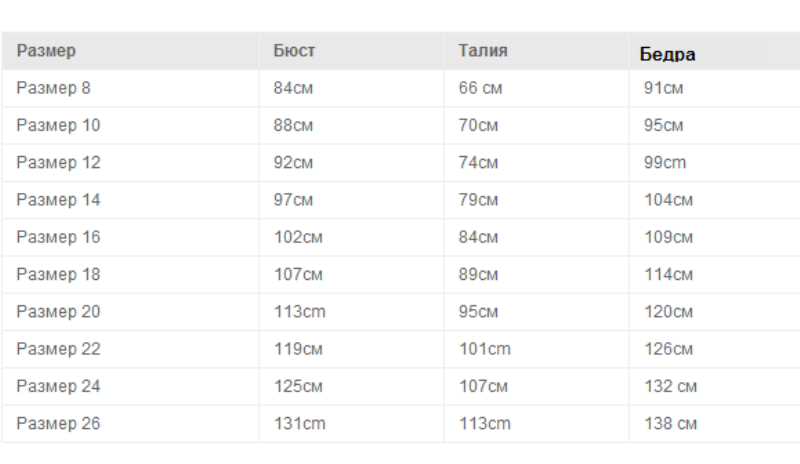
Task: Select the Размер 20 row label
Action: [58, 311]
